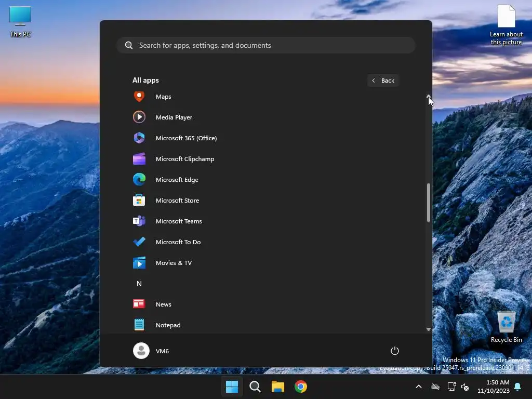Click the search magnifier in the search box
Image resolution: width=532 pixels, height=399 pixels.
(129, 45)
